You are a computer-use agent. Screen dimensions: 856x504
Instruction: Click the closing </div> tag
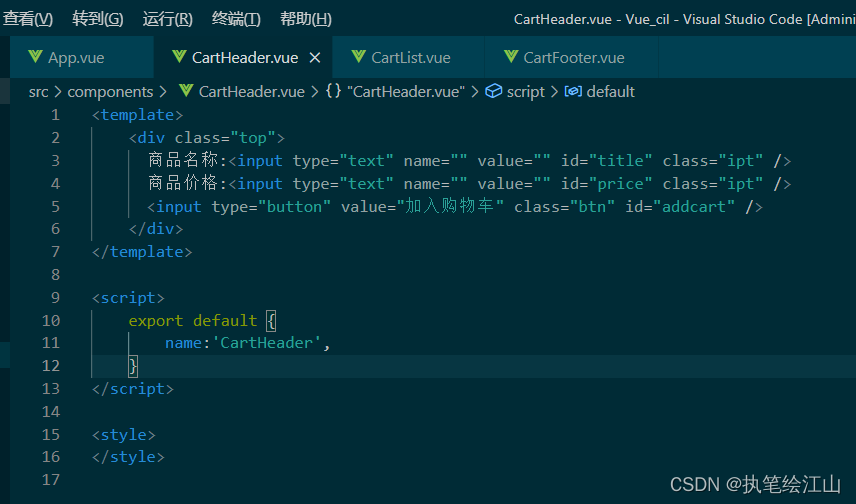click(x=156, y=229)
